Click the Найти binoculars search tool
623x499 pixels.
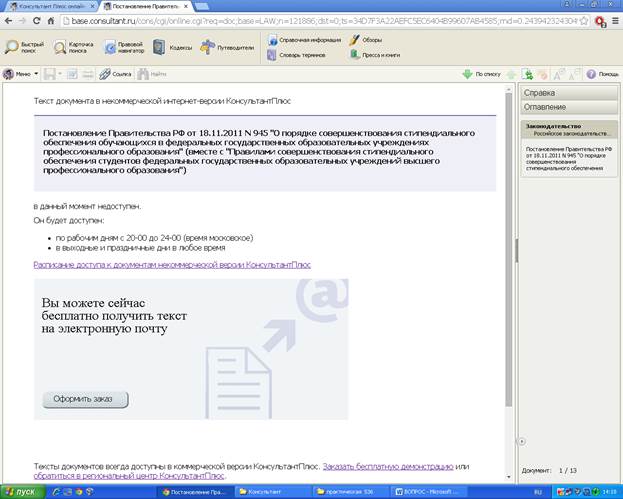[151, 74]
